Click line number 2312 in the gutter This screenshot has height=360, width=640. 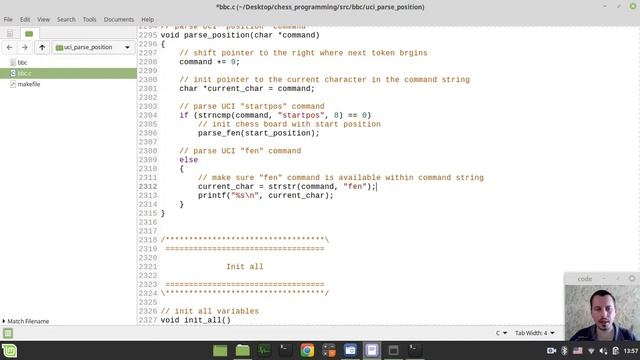pos(148,187)
